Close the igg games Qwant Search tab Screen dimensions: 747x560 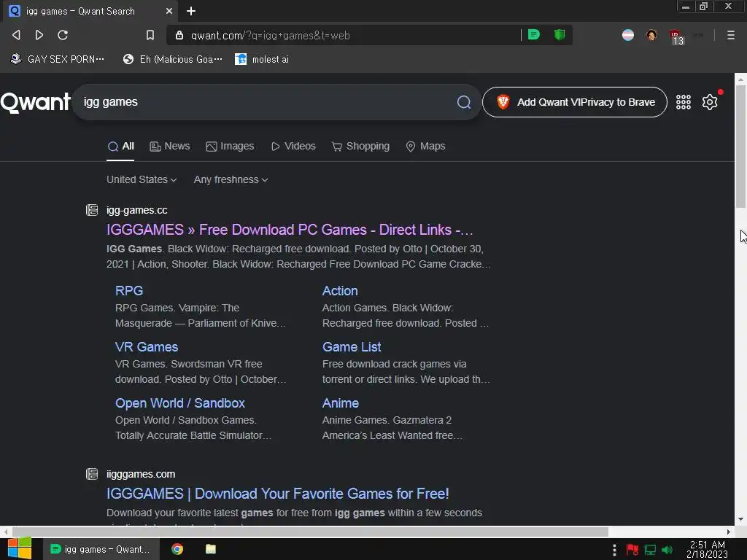[169, 11]
